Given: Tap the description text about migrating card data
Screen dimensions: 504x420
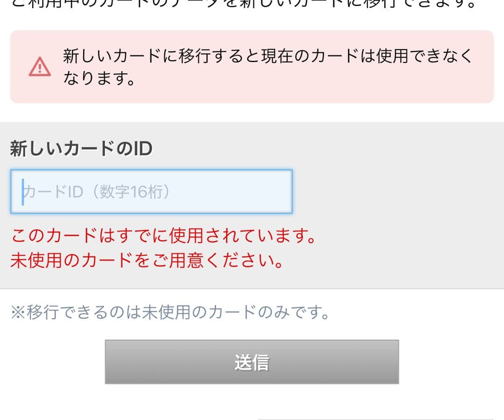Looking at the screenshot, I should (x=252, y=4).
